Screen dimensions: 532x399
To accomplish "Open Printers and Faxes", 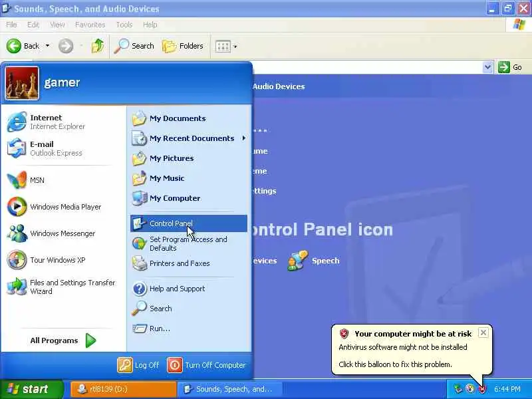I will 171,263.
